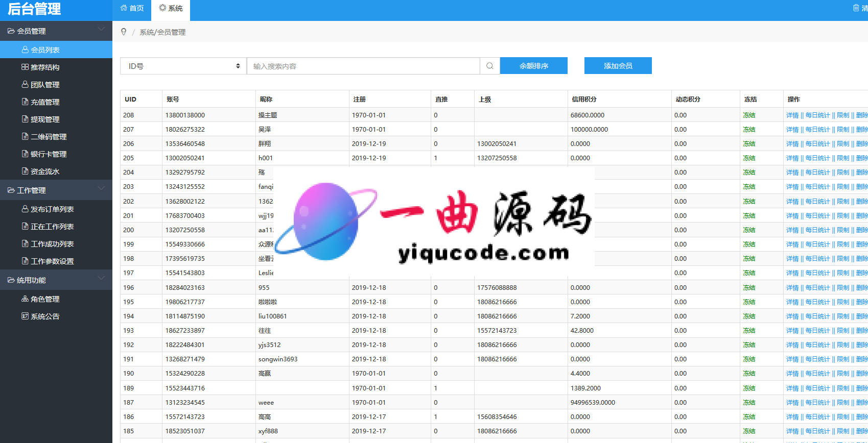Click credit value 42.8000
Screen dimensions: 868x443
pyautogui.click(x=582, y=331)
